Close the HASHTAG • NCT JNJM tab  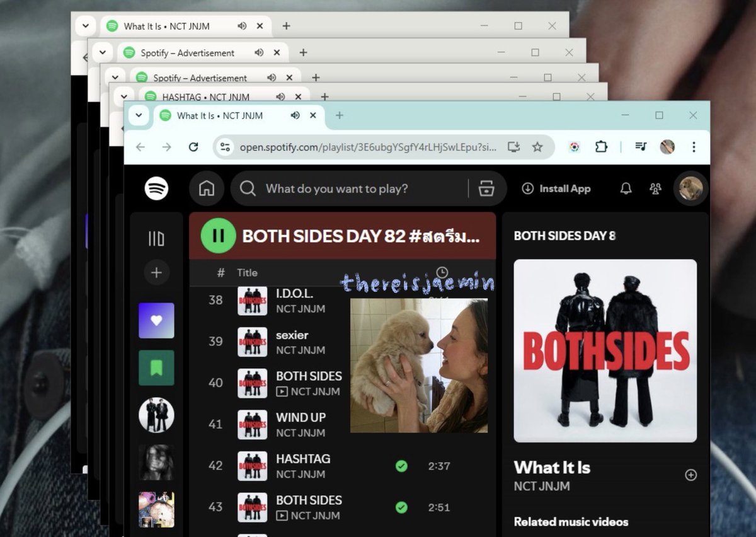tap(298, 97)
